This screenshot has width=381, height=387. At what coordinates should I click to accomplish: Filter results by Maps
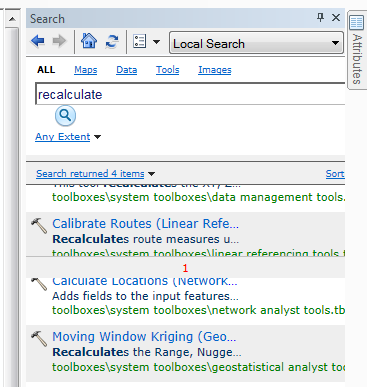86,70
